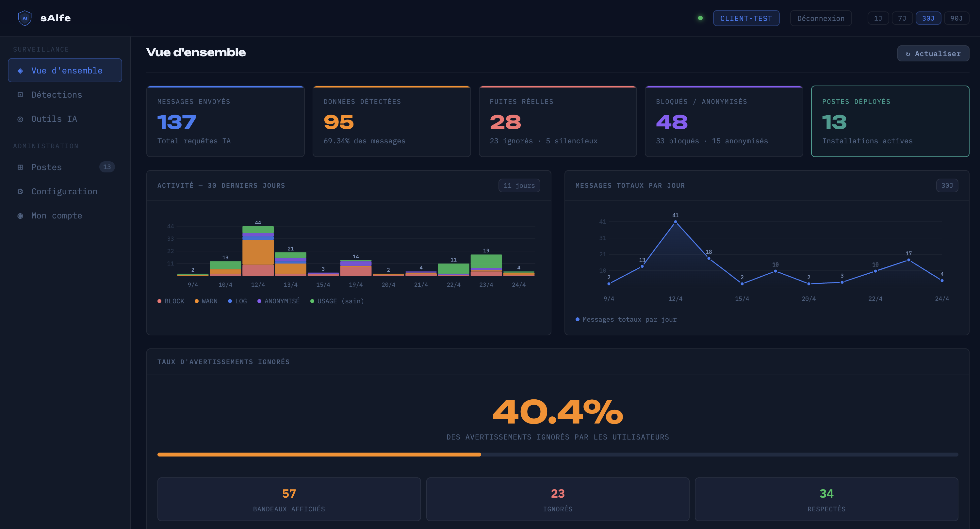
Task: Click the circle icon next to Outils IA
Action: [x=20, y=119]
